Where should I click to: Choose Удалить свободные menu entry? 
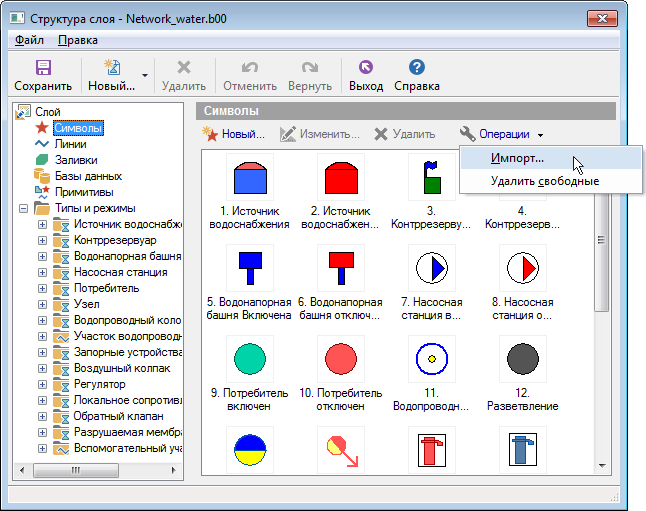pos(544,181)
